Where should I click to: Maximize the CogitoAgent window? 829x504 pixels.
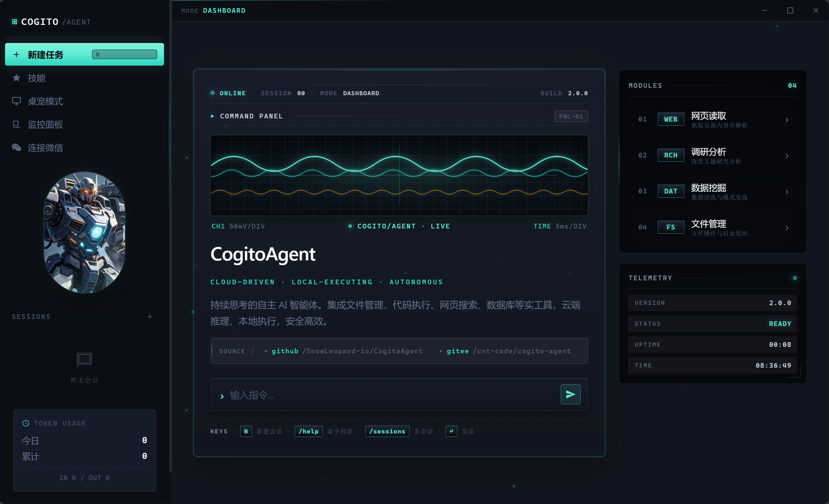(790, 10)
